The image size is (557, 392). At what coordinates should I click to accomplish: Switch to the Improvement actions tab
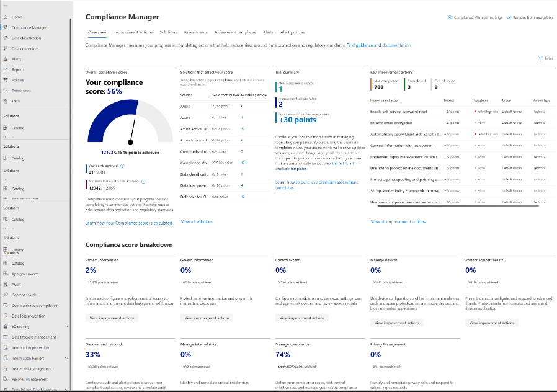tap(133, 32)
